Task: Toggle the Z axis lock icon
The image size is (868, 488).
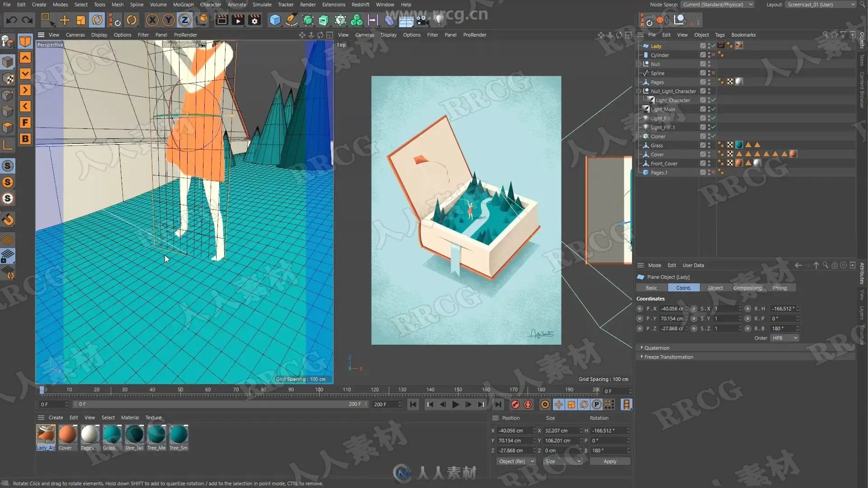Action: click(184, 20)
